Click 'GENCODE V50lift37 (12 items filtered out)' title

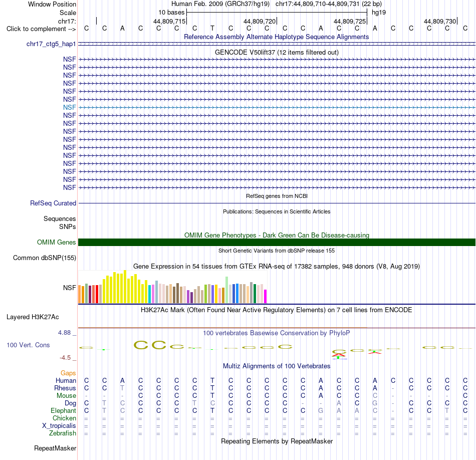277,53
